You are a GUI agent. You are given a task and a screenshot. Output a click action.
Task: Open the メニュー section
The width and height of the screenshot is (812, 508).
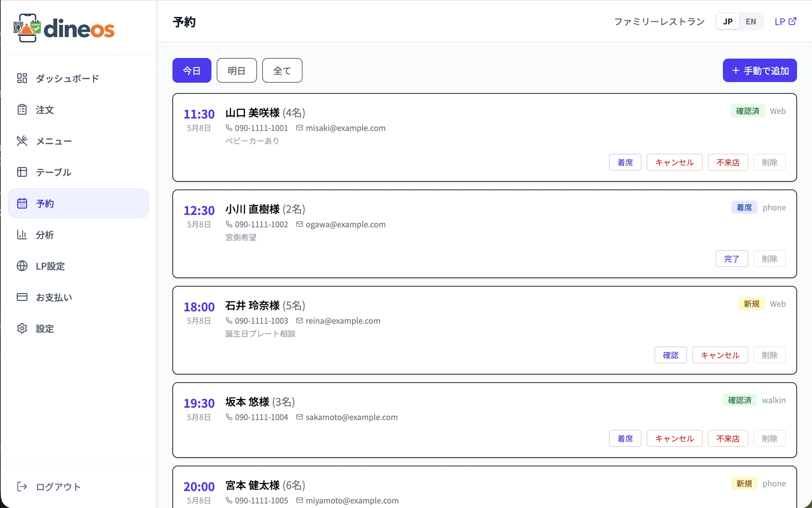tap(78, 141)
